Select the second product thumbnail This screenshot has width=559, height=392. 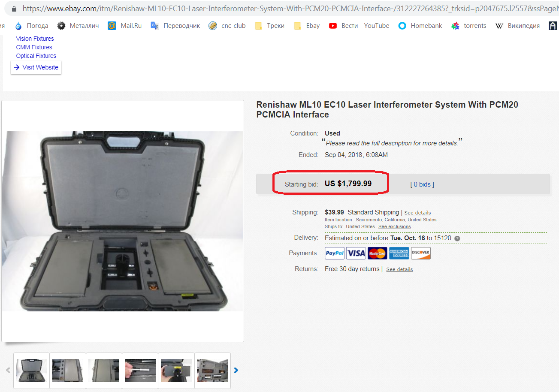(x=68, y=371)
